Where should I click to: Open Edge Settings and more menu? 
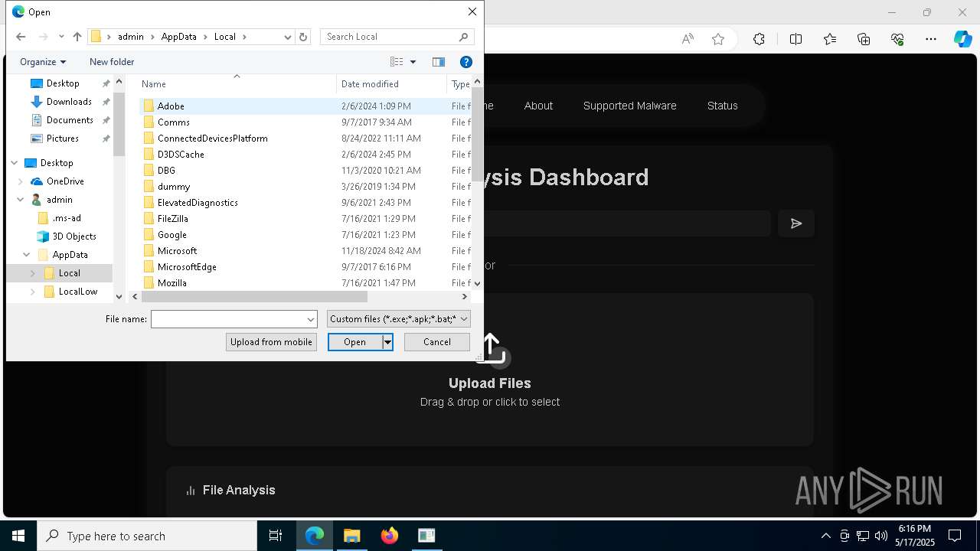coord(931,39)
